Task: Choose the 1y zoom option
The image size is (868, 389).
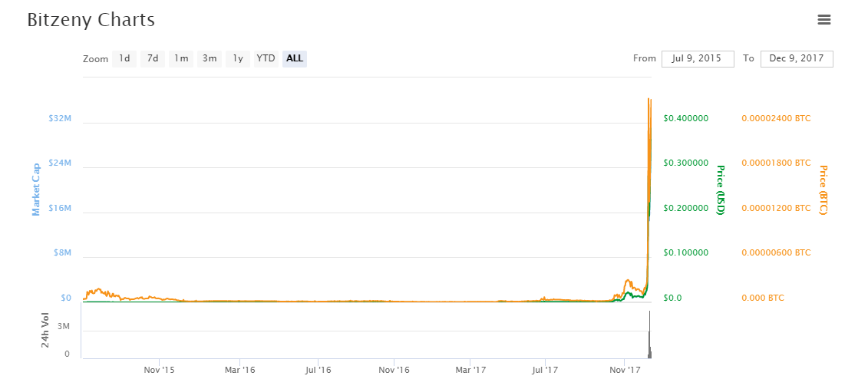Action: pyautogui.click(x=238, y=58)
